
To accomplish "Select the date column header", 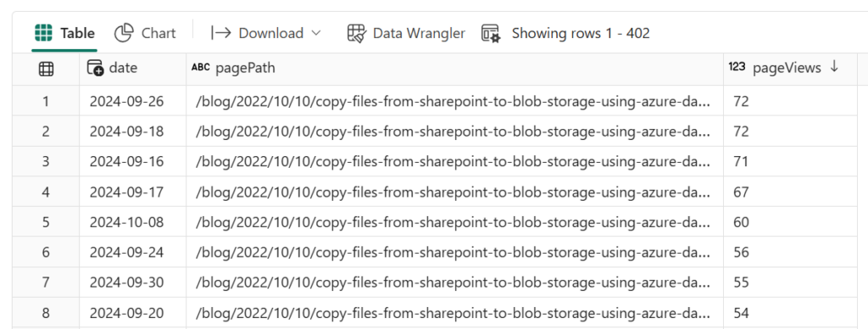I will click(133, 69).
